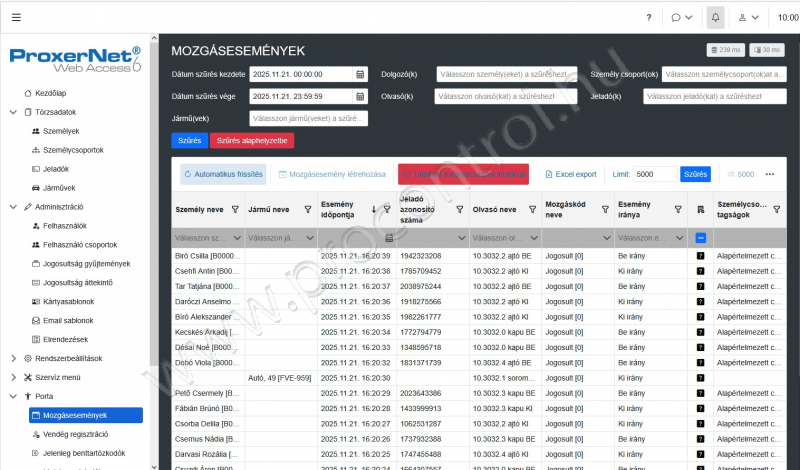The width and height of the screenshot is (800, 470).
Task: Open Vendég regisztráció menu item
Action: 76,434
